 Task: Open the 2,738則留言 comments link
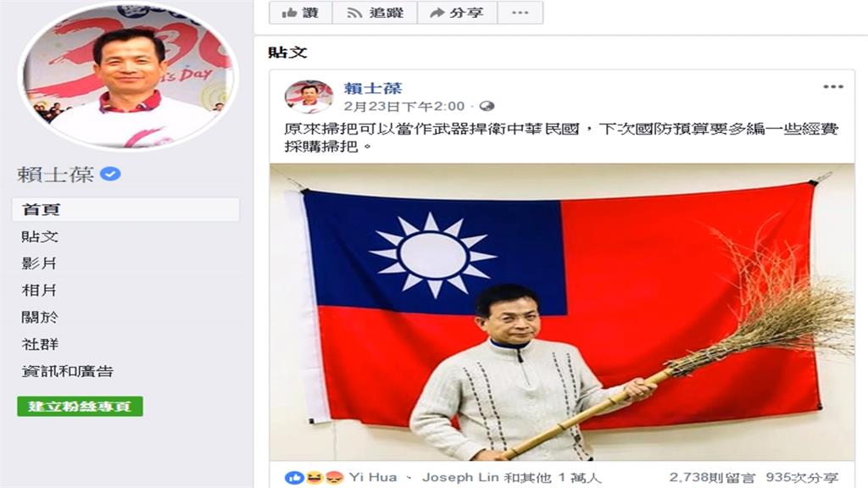(712, 478)
